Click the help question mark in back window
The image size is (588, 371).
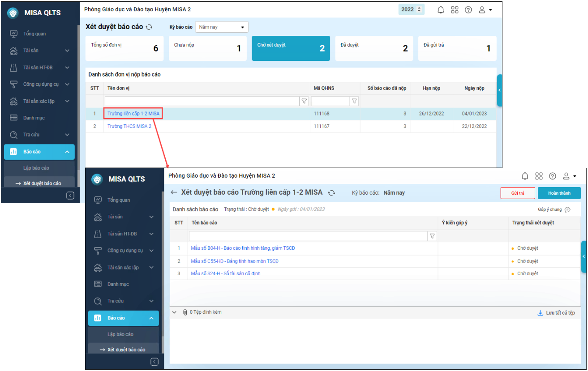click(x=468, y=10)
